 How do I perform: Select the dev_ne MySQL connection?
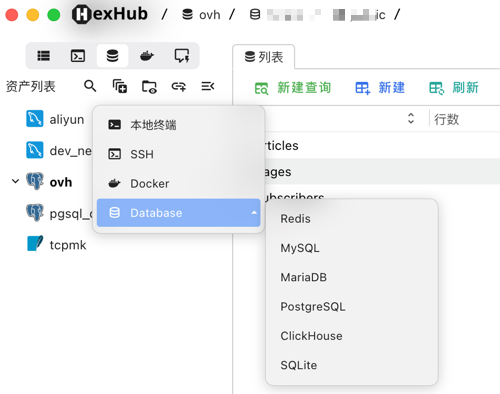tap(58, 151)
